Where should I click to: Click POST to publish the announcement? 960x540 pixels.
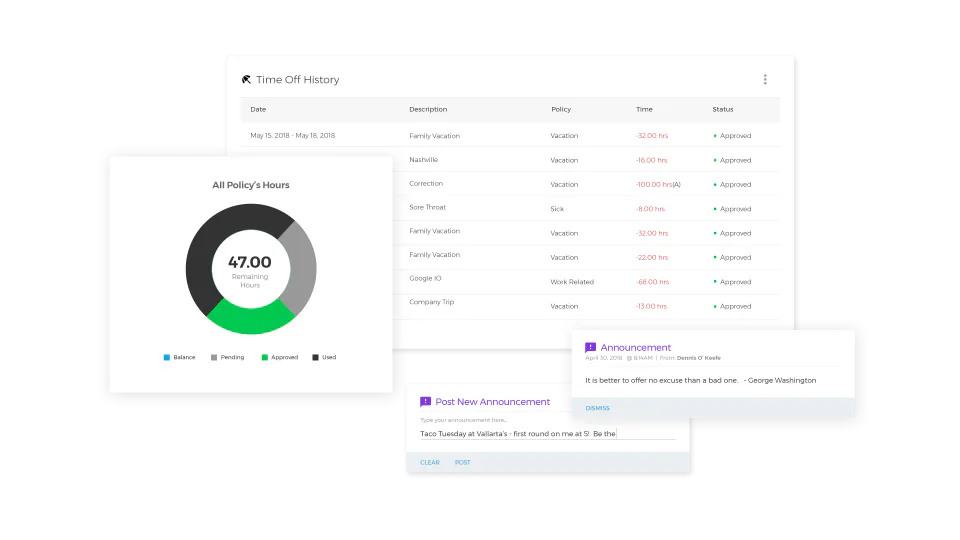[x=463, y=463]
